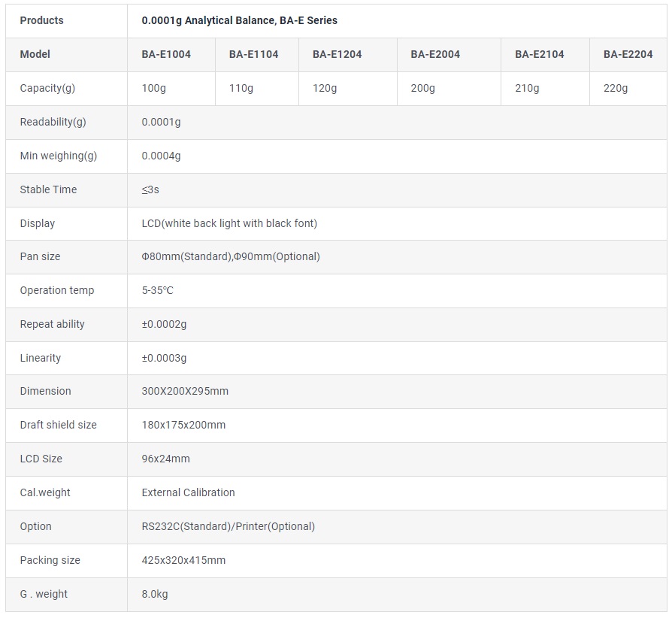
Task: Select the Linearity ±0.0003g value
Action: [x=164, y=358]
